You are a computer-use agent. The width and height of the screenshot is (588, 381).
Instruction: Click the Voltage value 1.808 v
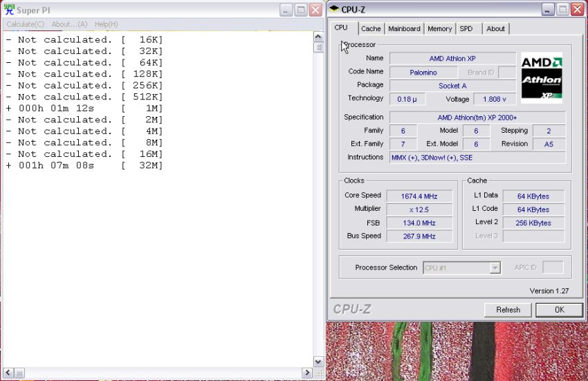[494, 100]
